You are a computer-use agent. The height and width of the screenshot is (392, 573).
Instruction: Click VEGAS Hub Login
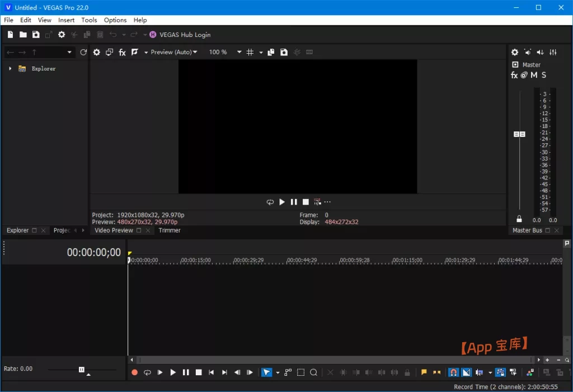point(185,35)
